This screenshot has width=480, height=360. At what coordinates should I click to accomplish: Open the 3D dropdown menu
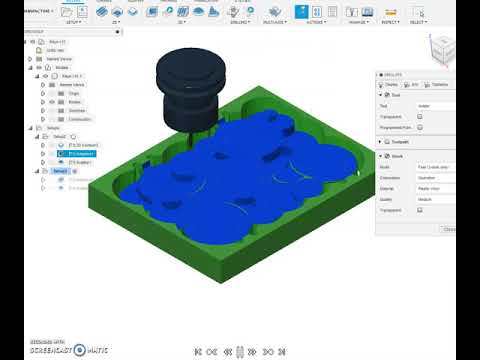pos(182,22)
